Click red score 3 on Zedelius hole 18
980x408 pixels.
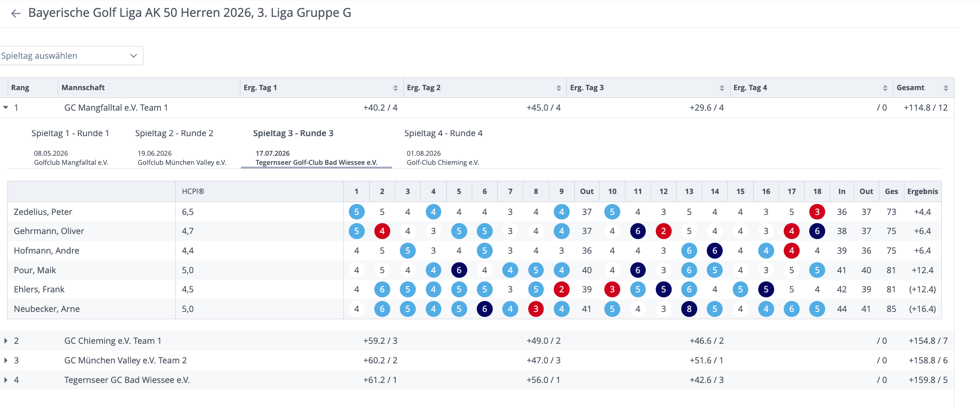click(817, 212)
